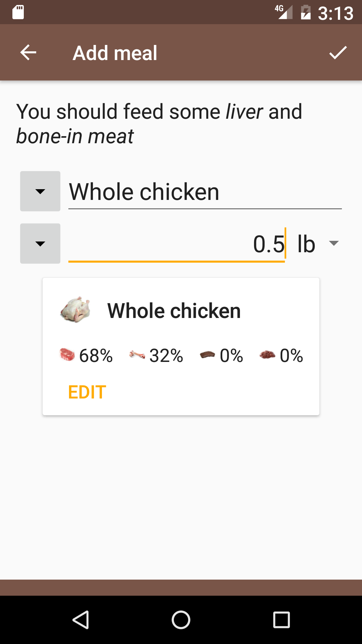This screenshot has height=644, width=362.
Task: Open amount dropdown beside weight field
Action: coord(40,244)
